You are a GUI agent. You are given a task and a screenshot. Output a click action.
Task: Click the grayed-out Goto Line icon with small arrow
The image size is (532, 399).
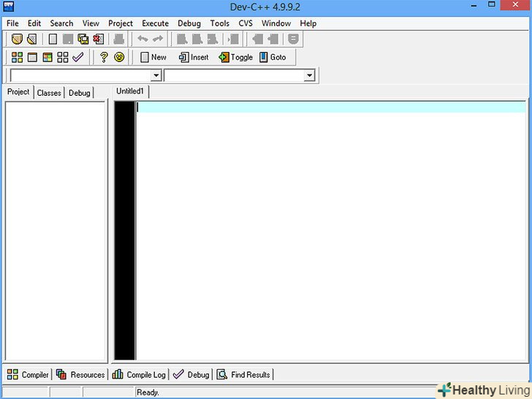[x=233, y=39]
